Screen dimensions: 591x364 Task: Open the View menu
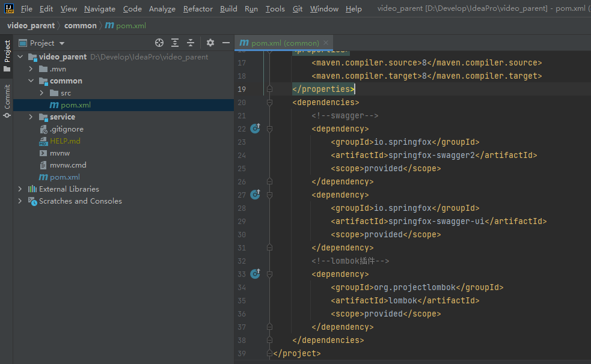(x=69, y=8)
